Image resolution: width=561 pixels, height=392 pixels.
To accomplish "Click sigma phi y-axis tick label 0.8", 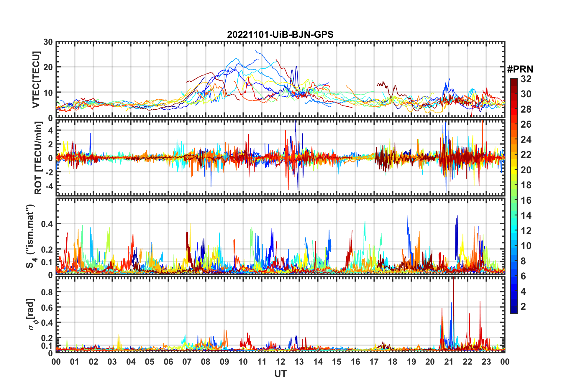I will tap(47, 292).
